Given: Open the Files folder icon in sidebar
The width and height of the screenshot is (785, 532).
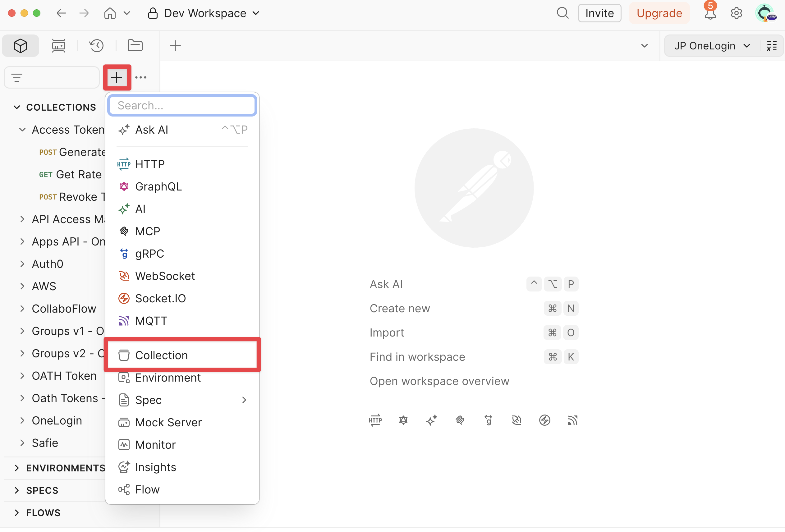Looking at the screenshot, I should tap(135, 46).
